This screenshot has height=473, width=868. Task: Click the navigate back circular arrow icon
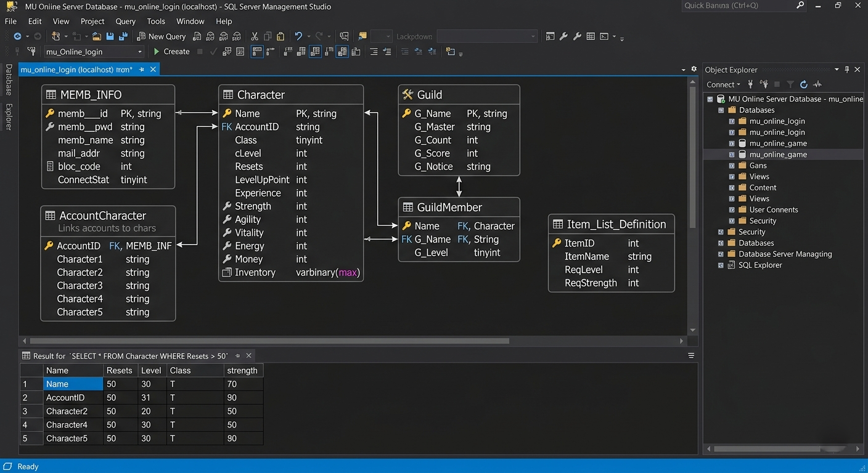point(17,36)
